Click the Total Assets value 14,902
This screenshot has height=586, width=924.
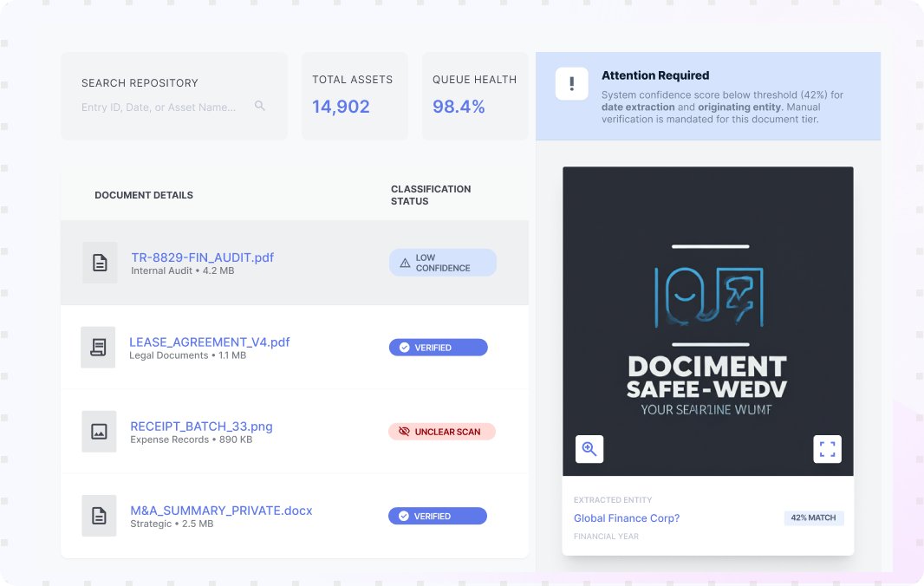click(341, 107)
